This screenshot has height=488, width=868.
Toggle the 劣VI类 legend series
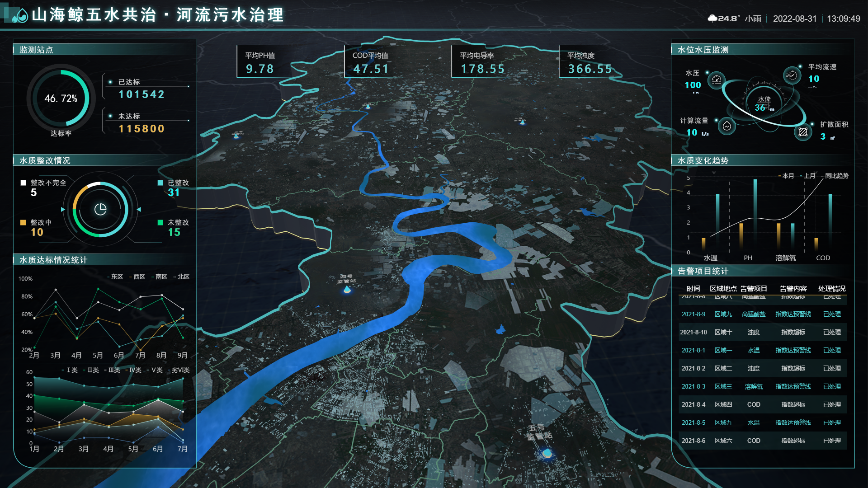[x=179, y=370]
